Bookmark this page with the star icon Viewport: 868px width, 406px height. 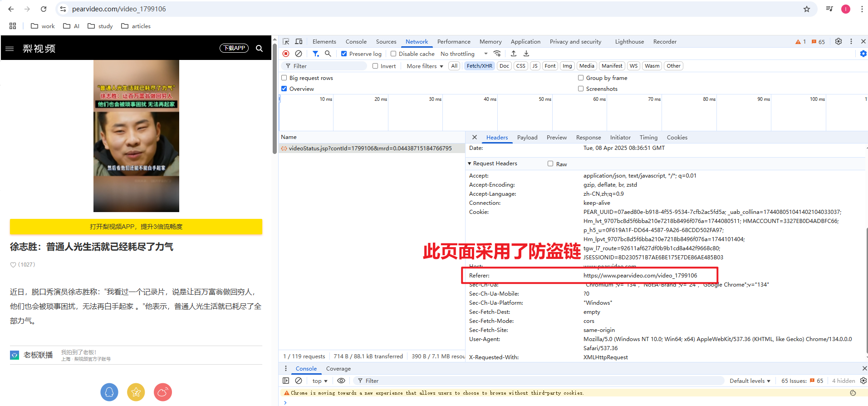pos(807,9)
